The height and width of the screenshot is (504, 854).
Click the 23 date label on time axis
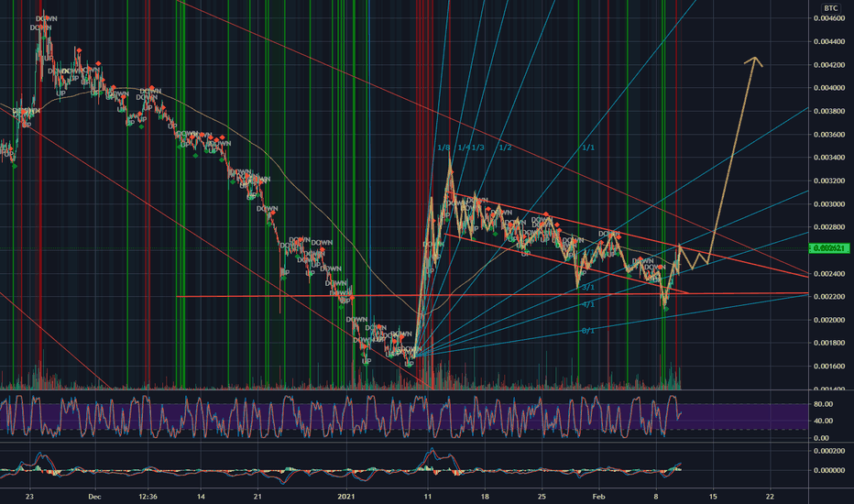point(29,497)
